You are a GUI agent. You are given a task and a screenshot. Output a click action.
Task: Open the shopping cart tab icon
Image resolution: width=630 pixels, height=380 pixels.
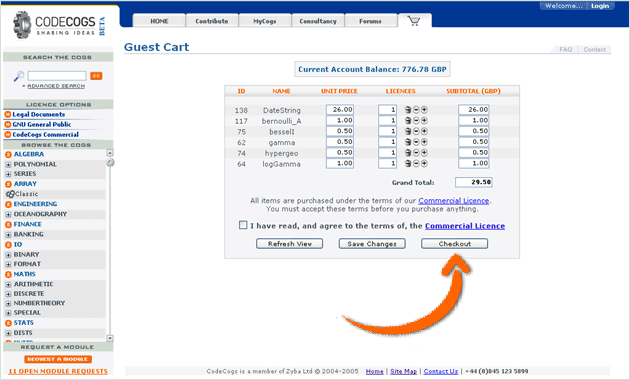coord(414,20)
